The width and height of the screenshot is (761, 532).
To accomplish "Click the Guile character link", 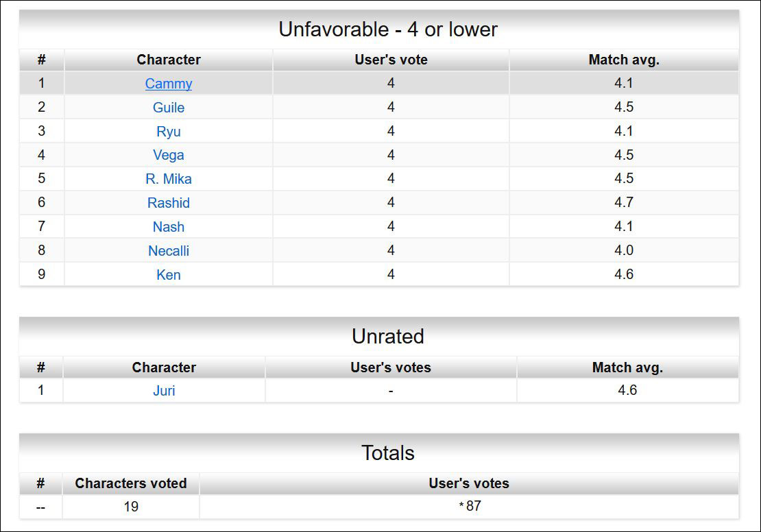I will click(x=168, y=108).
